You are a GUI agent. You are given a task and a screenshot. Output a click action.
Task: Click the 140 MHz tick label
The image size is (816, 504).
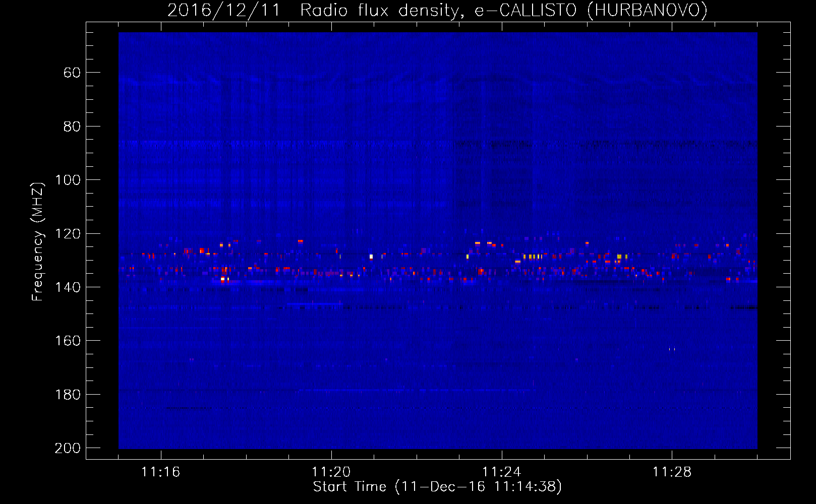68,287
